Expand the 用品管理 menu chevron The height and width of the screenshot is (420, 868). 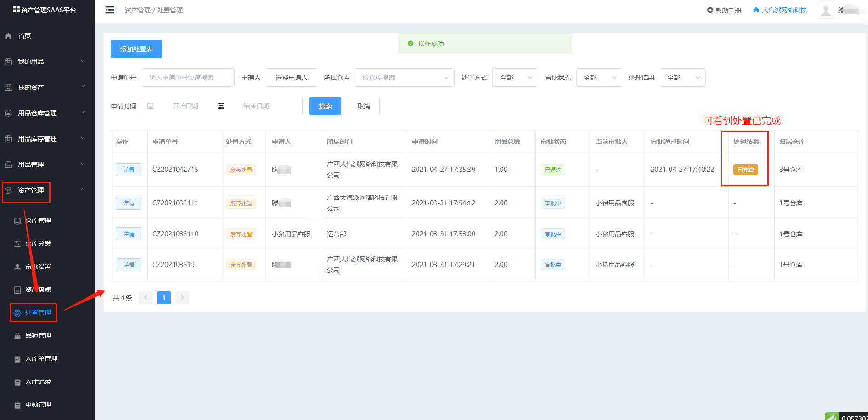83,164
